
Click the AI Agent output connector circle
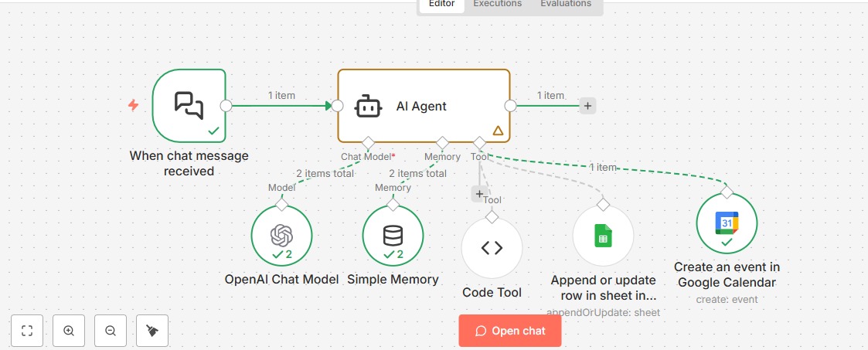(x=510, y=106)
